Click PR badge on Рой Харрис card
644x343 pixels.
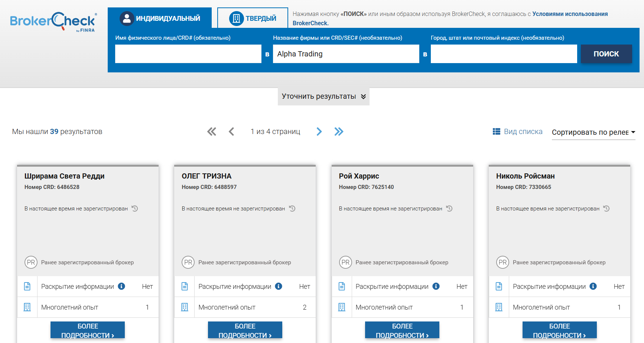tap(345, 262)
